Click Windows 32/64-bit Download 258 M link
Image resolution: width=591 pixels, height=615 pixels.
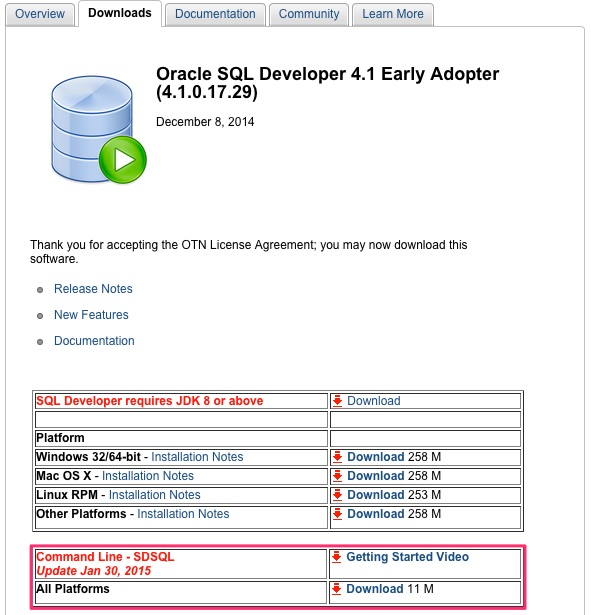(375, 457)
